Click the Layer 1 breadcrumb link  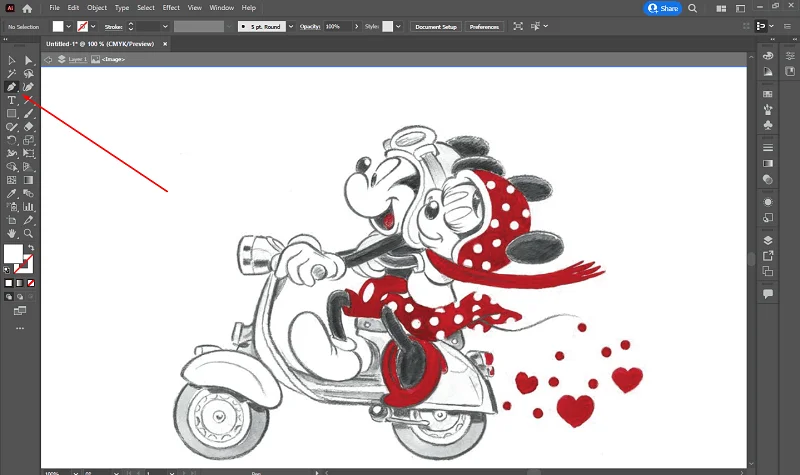click(x=77, y=59)
